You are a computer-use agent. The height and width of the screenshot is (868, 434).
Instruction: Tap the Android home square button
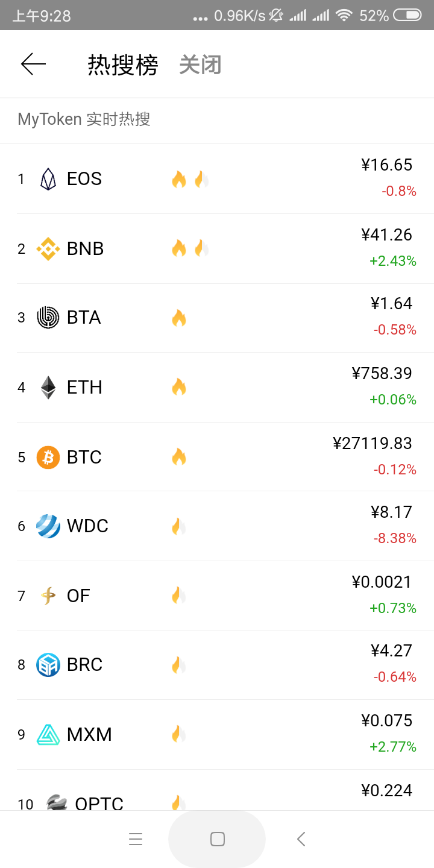[217, 839]
